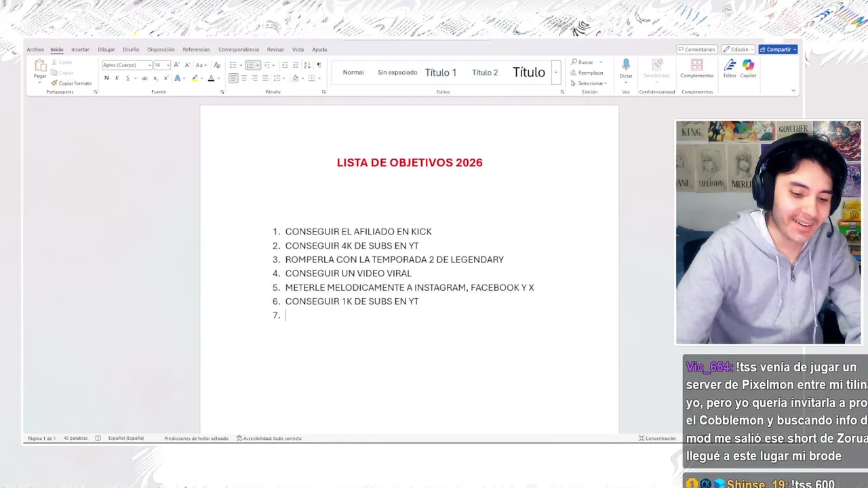Open the Dictar microphone
This screenshot has height=488, width=868.
pyautogui.click(x=626, y=65)
